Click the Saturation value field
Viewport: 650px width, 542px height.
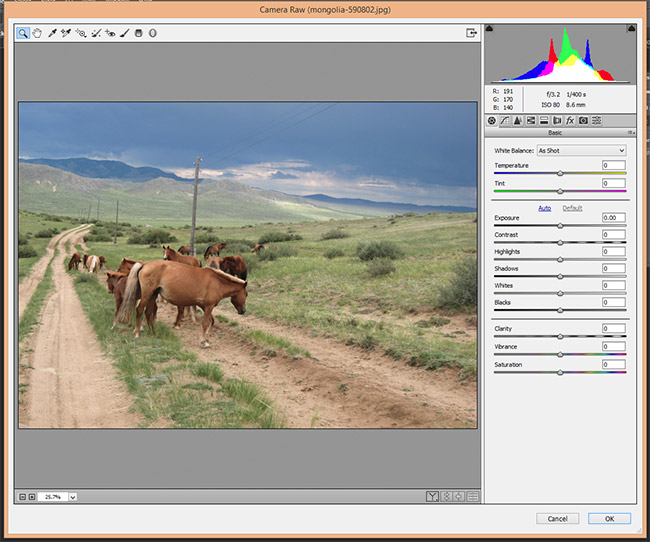click(614, 365)
